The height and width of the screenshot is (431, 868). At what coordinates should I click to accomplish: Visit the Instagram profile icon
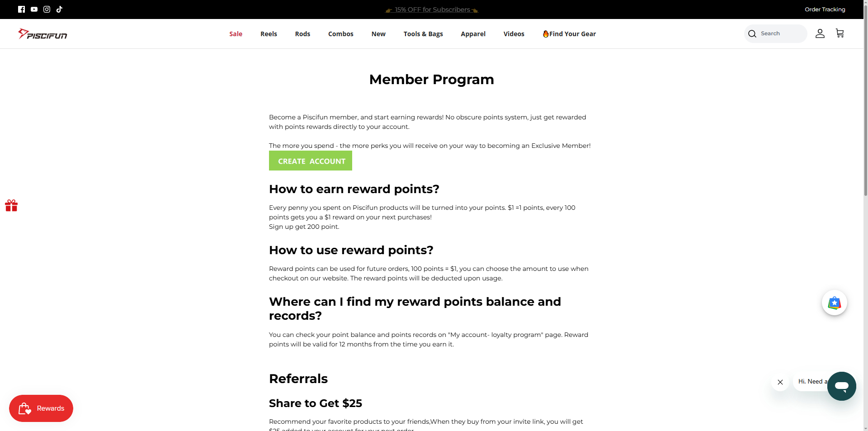47,9
